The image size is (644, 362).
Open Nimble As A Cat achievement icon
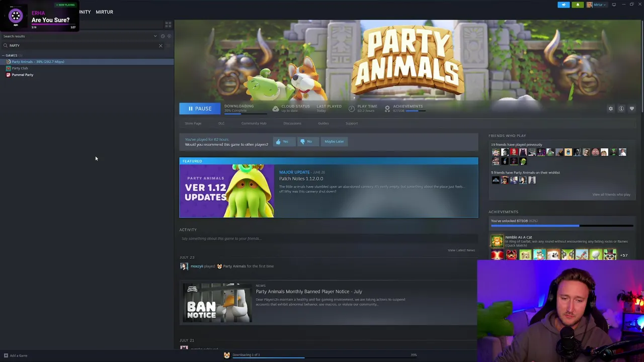497,242
